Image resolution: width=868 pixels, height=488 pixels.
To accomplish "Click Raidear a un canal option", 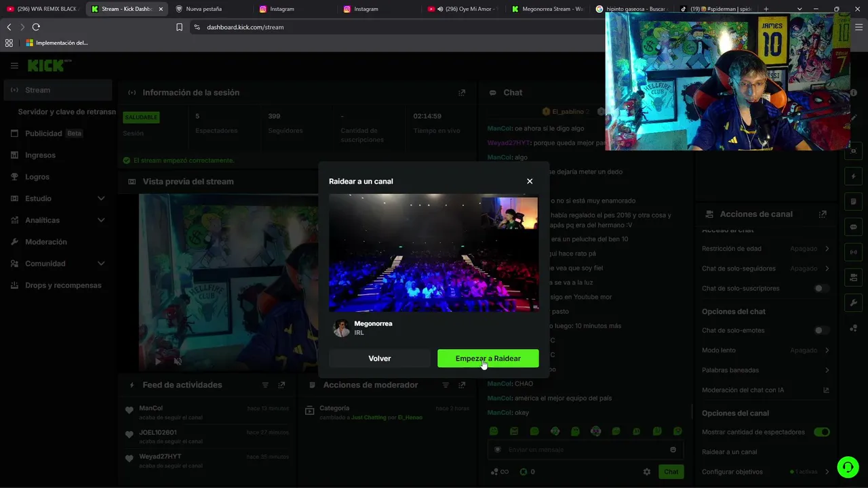I will click(x=730, y=452).
